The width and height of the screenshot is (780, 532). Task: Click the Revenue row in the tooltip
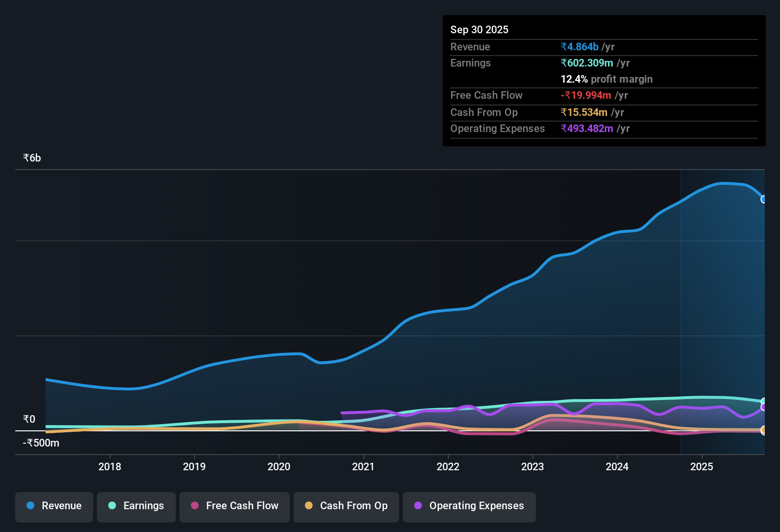(603, 47)
